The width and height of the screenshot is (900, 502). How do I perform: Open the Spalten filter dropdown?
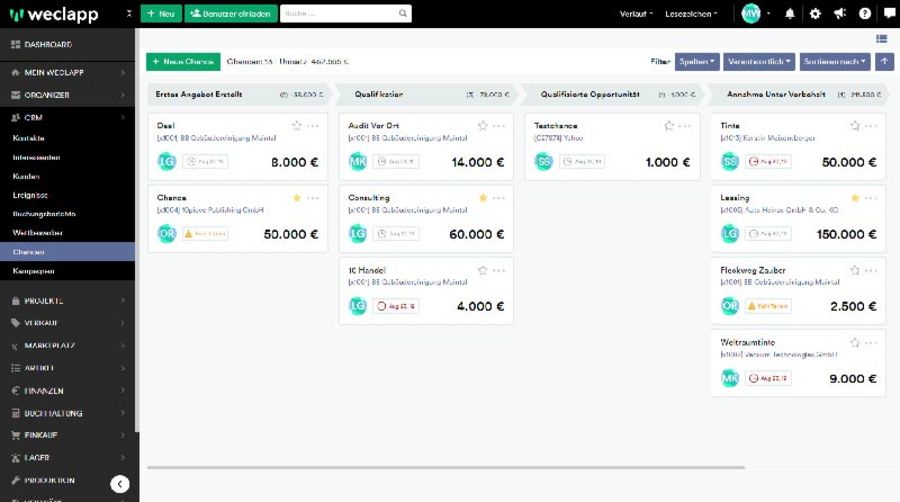tap(697, 62)
